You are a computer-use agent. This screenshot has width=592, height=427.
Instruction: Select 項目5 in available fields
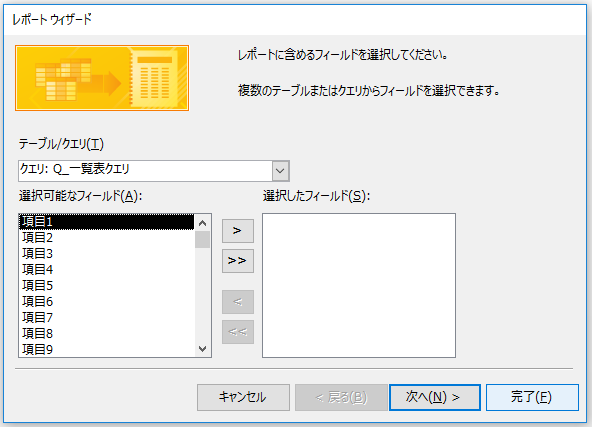(x=106, y=285)
